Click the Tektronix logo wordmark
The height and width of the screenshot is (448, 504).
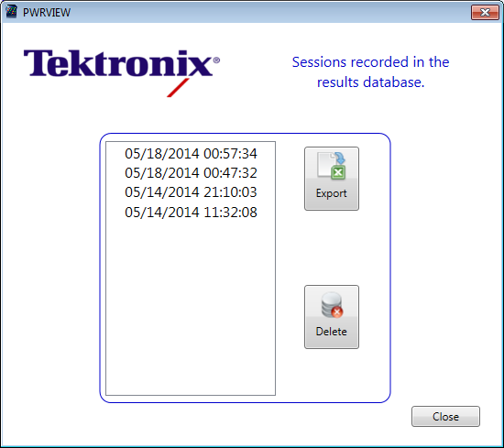click(118, 63)
